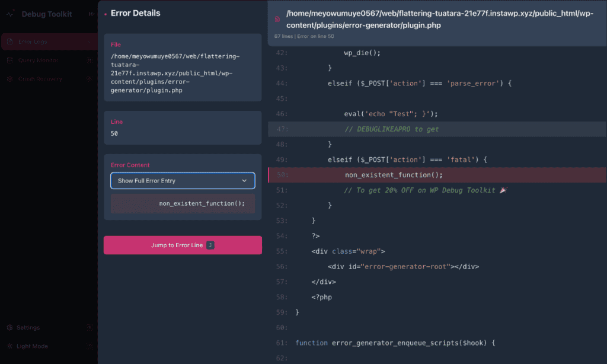Click the Debug Toolkit pulse logo icon
607x364 pixels.
pyautogui.click(x=11, y=14)
